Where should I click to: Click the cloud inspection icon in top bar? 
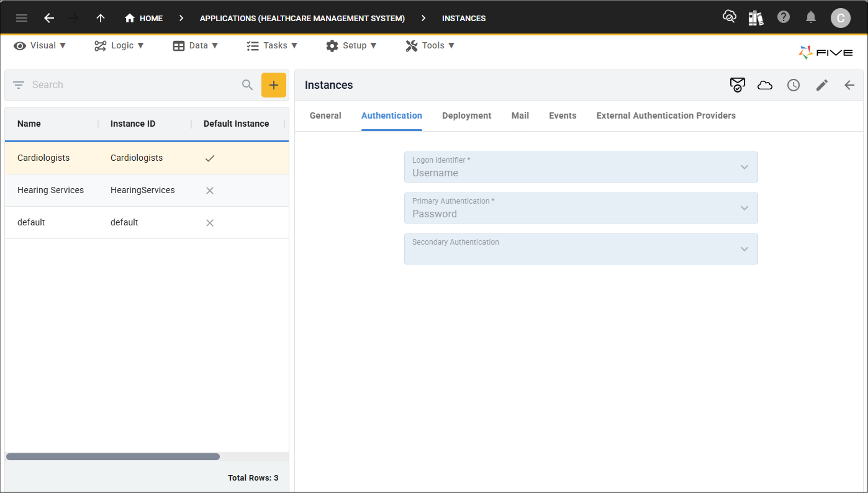730,17
